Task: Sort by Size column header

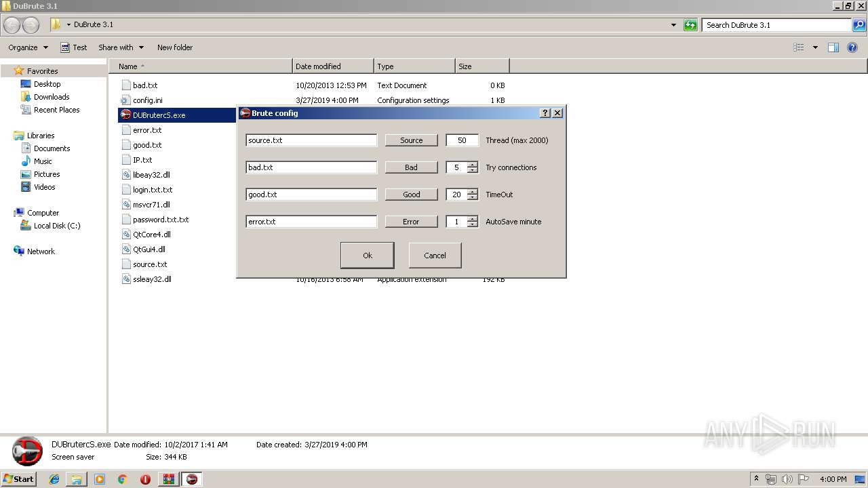Action: click(x=482, y=66)
